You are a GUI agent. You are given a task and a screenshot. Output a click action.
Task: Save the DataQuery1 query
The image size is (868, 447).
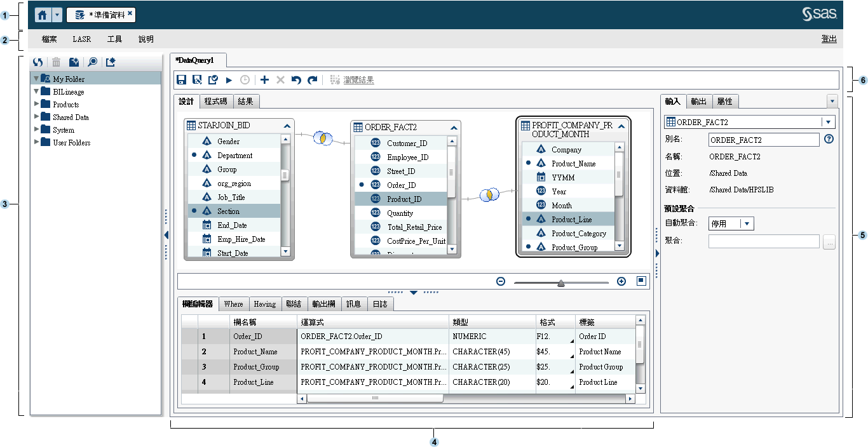tap(182, 79)
